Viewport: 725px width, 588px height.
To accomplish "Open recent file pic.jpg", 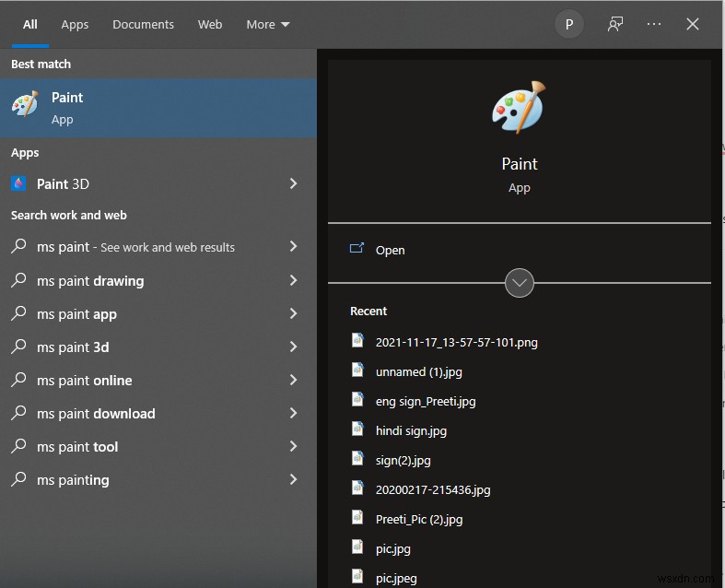I will [x=393, y=549].
